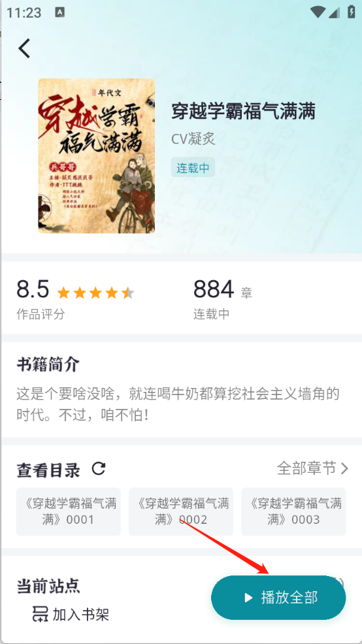Open chapter 《穿越学霸福气满满》0003
The image size is (362, 644).
[x=293, y=512]
